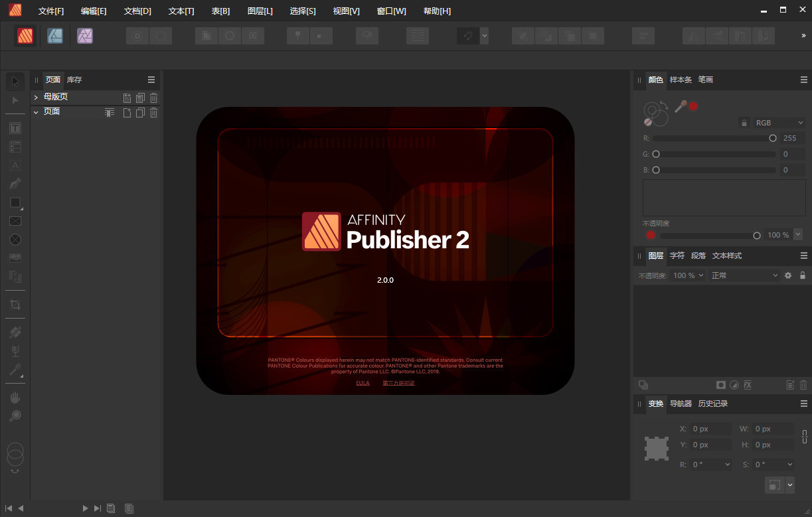Select the Rectangle tool
Screen dimensions: 812x517
point(15,202)
